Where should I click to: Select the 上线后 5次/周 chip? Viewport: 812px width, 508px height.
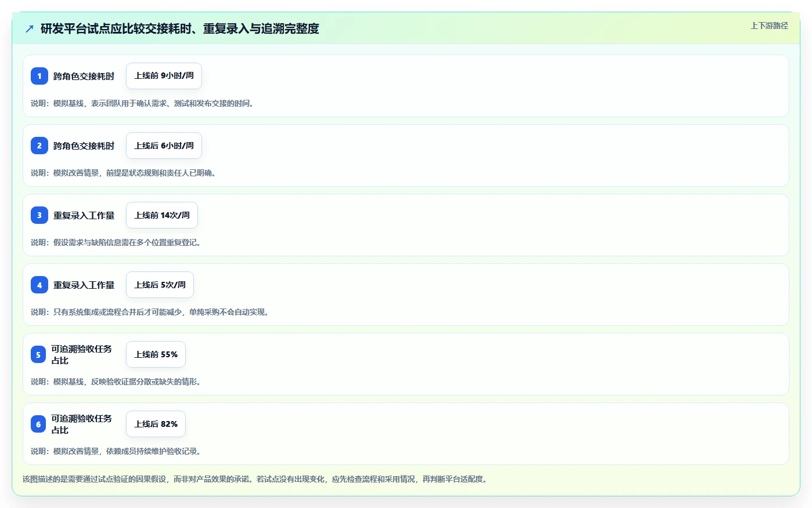click(160, 285)
